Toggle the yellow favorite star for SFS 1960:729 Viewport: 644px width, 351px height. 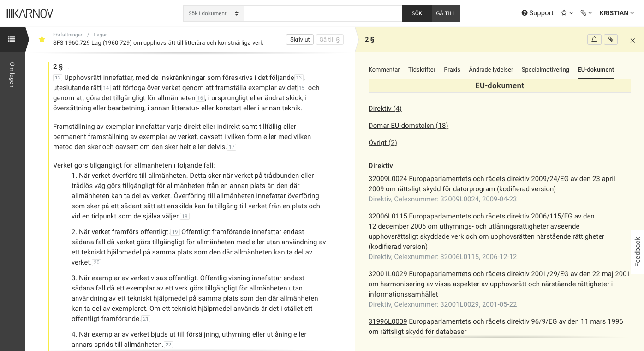point(42,39)
